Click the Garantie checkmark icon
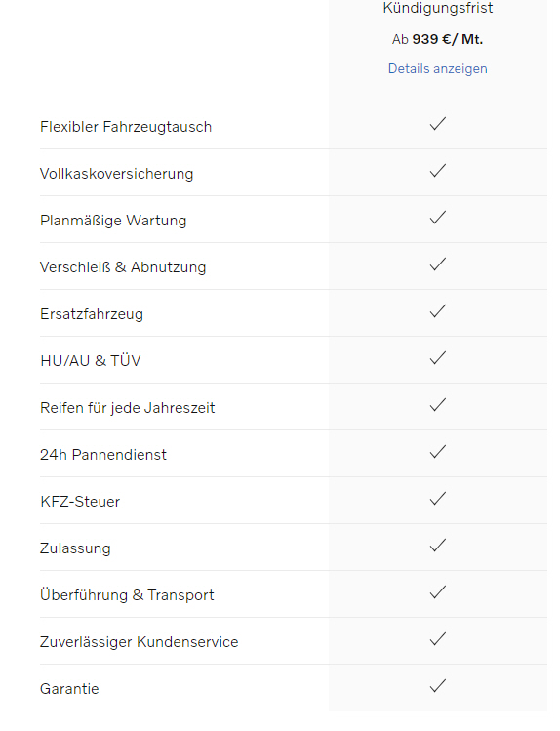The height and width of the screenshot is (731, 560). [x=438, y=686]
